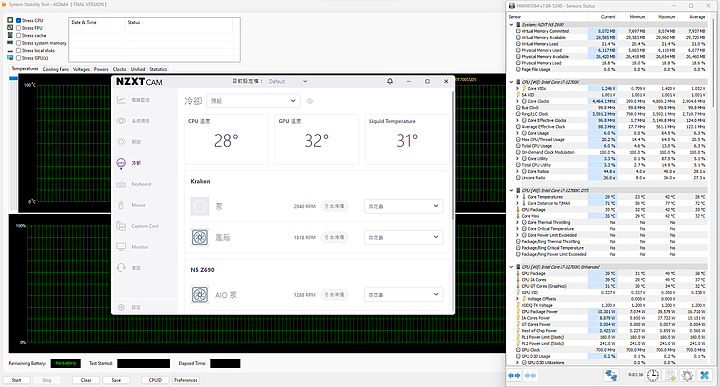
Task: Expand Core Clocks row in HWiNFO
Action: [x=518, y=101]
